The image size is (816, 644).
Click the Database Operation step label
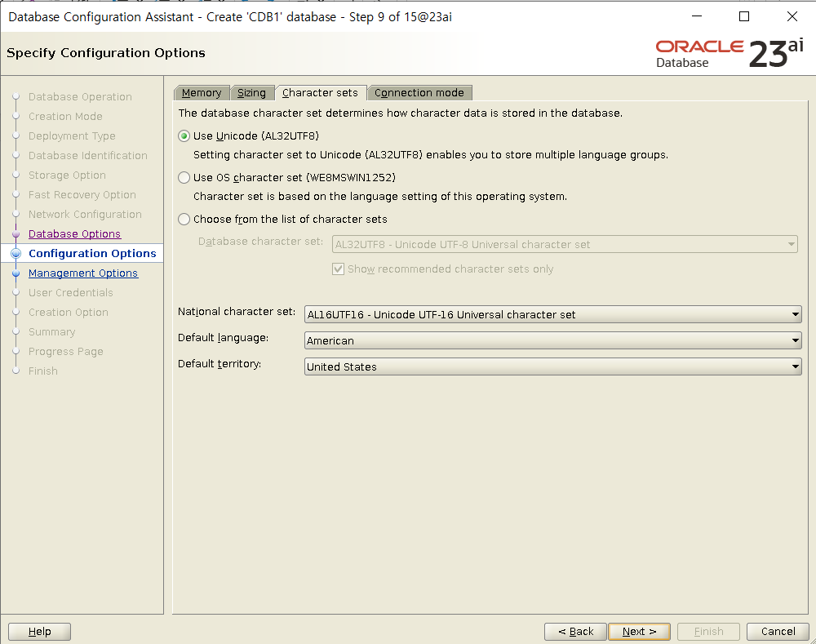click(80, 97)
